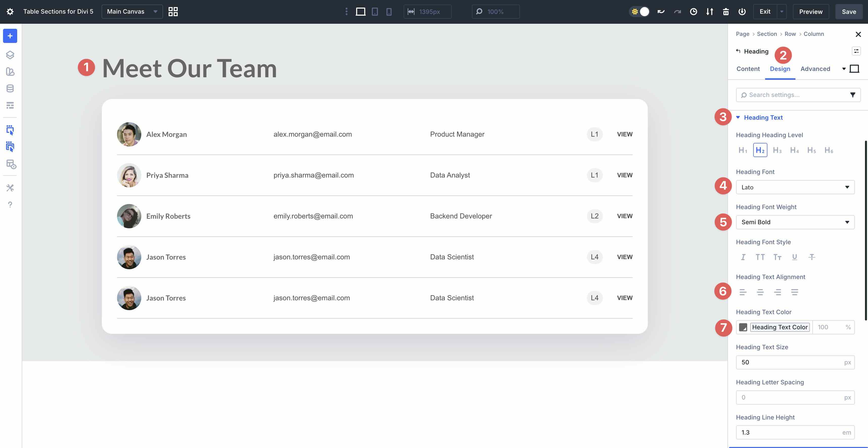868x448 pixels.
Task: Toggle light/dark mode in the toolbar
Action: (639, 11)
